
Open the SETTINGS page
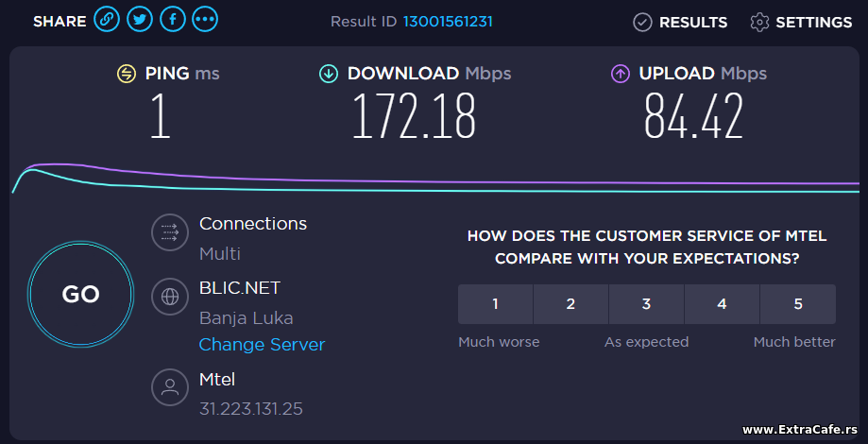click(801, 22)
